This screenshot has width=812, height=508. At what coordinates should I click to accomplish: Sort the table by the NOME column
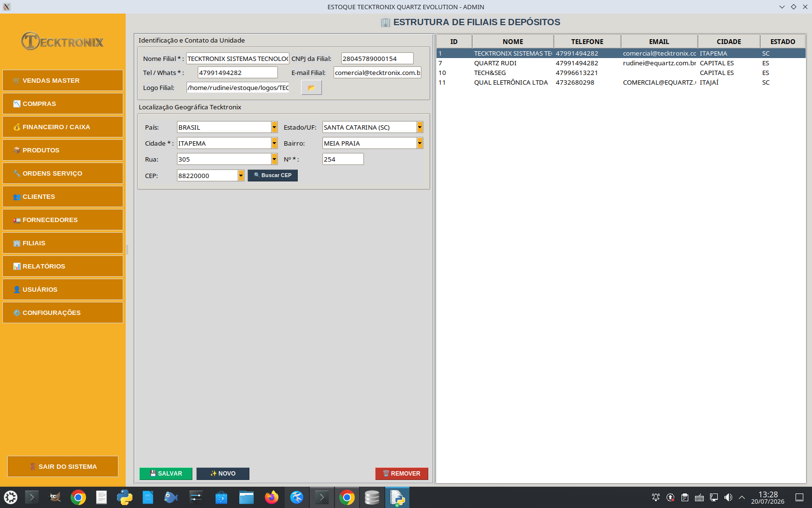[513, 42]
